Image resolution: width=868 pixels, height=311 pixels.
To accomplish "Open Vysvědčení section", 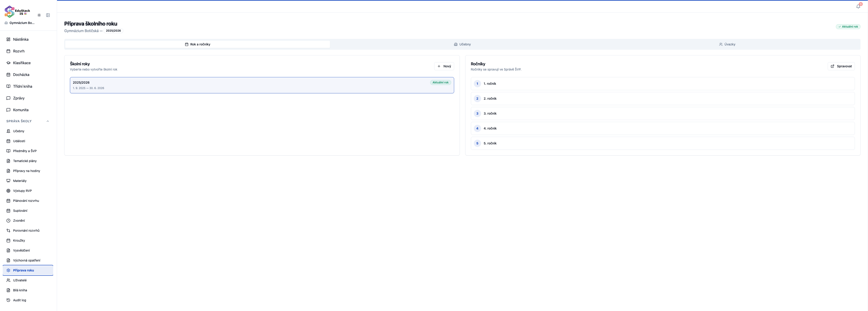I will pyautogui.click(x=28, y=250).
